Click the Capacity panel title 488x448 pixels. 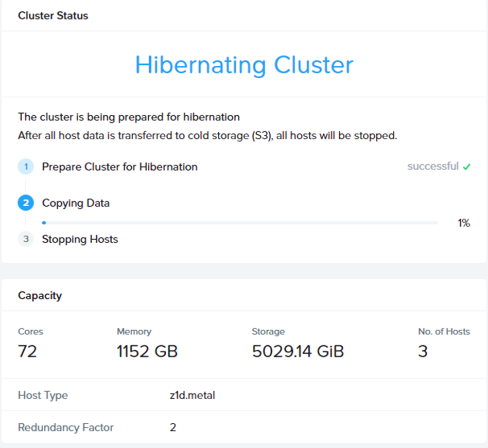click(40, 295)
